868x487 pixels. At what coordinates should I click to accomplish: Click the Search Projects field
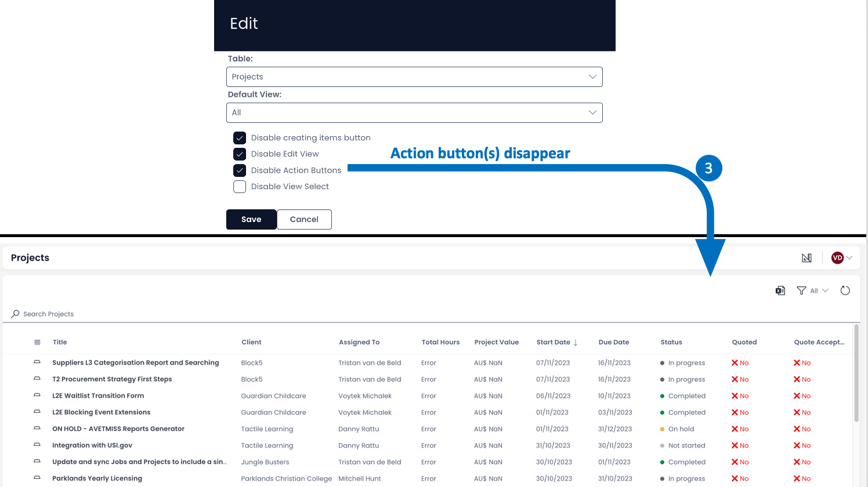(x=431, y=314)
